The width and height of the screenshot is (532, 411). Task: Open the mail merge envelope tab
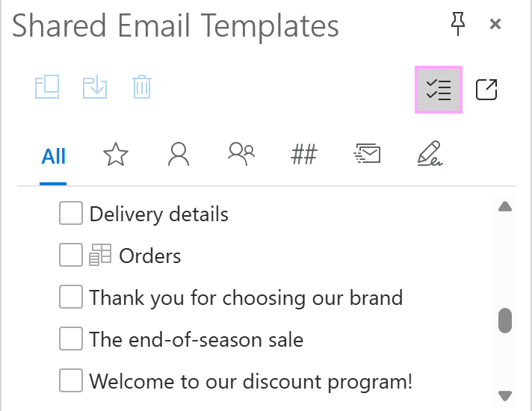click(x=367, y=155)
